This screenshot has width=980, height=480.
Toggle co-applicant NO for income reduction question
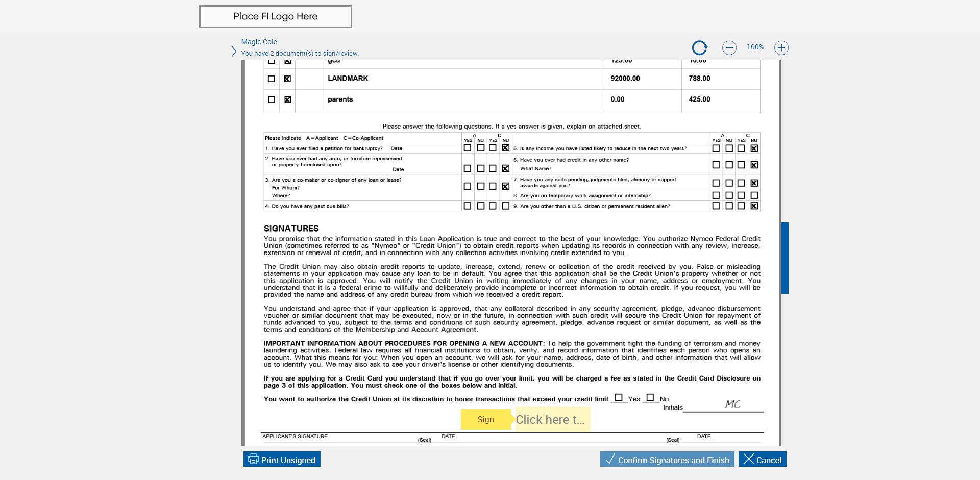754,148
